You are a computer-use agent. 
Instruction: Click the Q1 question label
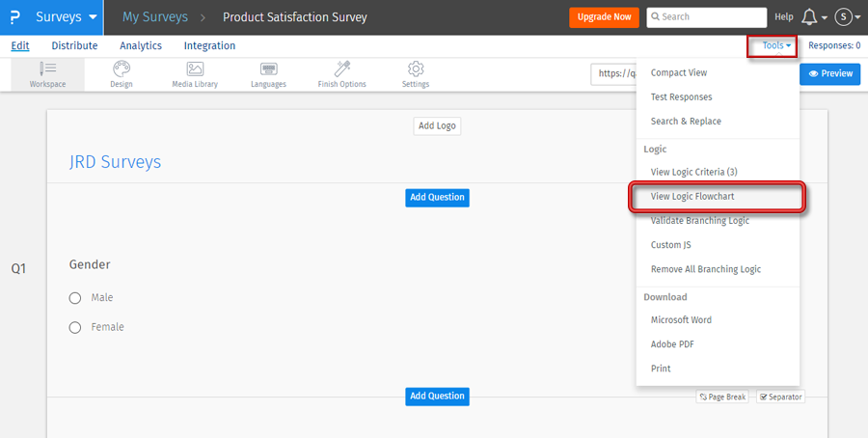click(19, 269)
